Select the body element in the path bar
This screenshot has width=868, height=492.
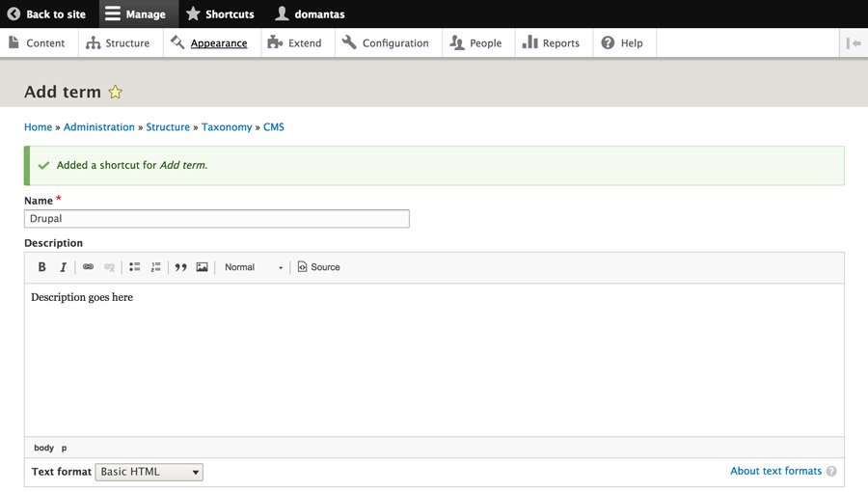coord(43,448)
